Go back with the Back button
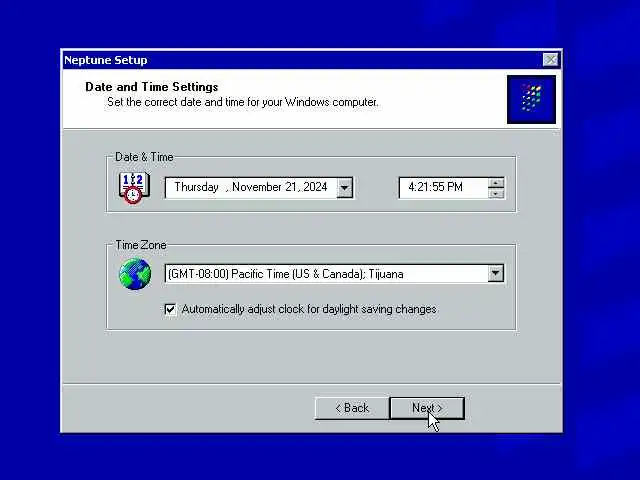Viewport: 640px width, 480px height. [x=352, y=408]
